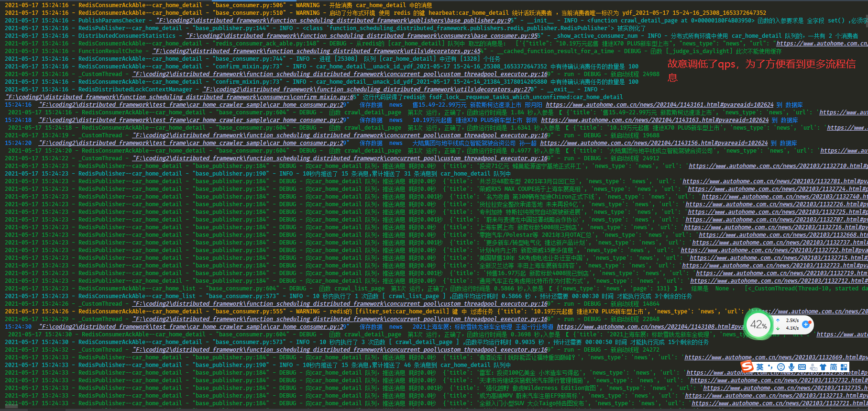Open autohome news URL 1132724.html
868x411 pixels.
point(778,189)
